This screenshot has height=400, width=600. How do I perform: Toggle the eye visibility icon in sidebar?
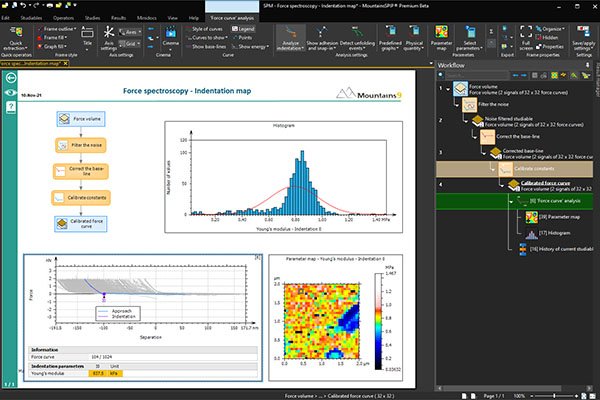(10, 93)
